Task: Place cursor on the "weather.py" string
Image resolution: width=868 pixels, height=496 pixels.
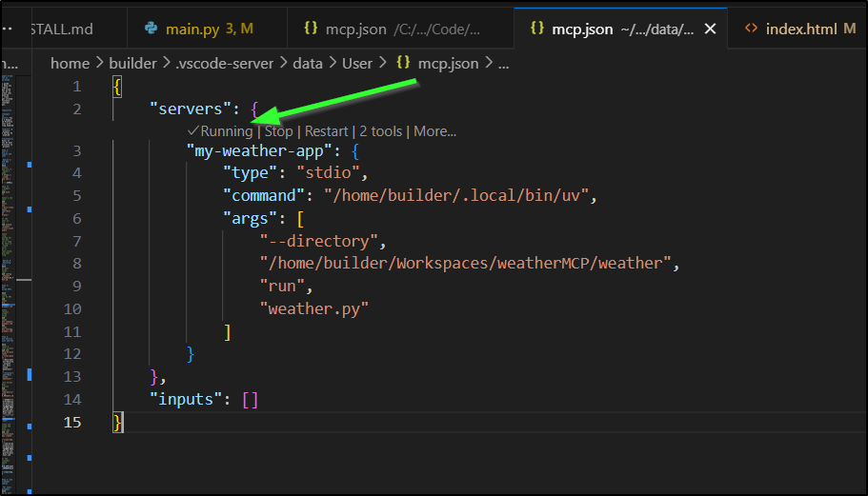Action: click(x=313, y=308)
